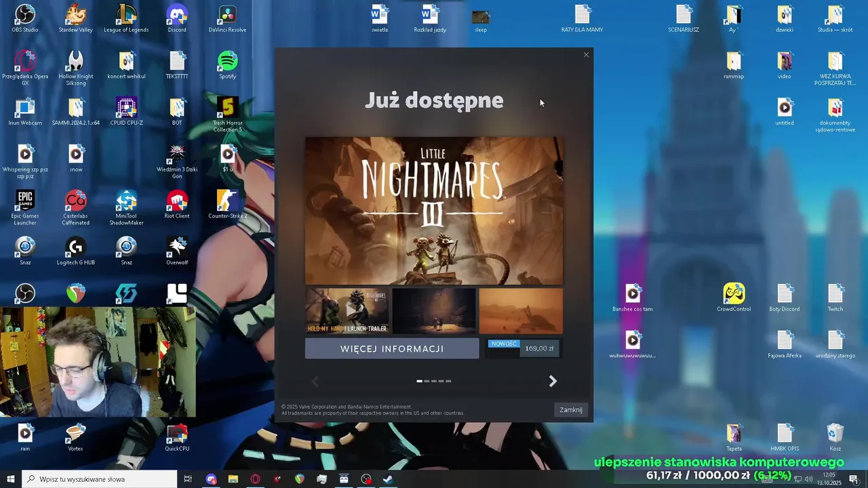
Task: Open the Vortex mod manager shortcut
Action: click(x=75, y=437)
